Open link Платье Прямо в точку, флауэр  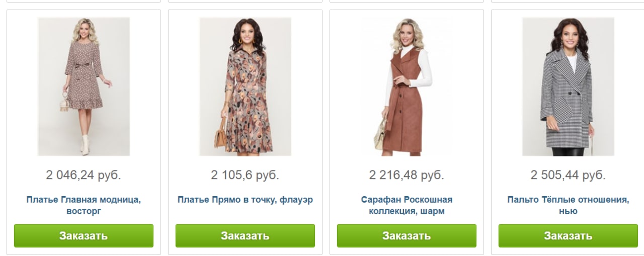[245, 200]
